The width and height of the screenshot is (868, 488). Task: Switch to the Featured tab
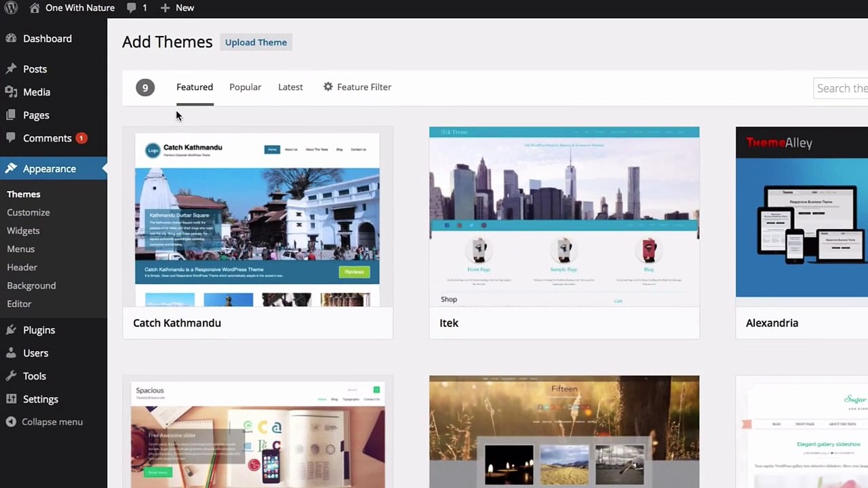(195, 87)
